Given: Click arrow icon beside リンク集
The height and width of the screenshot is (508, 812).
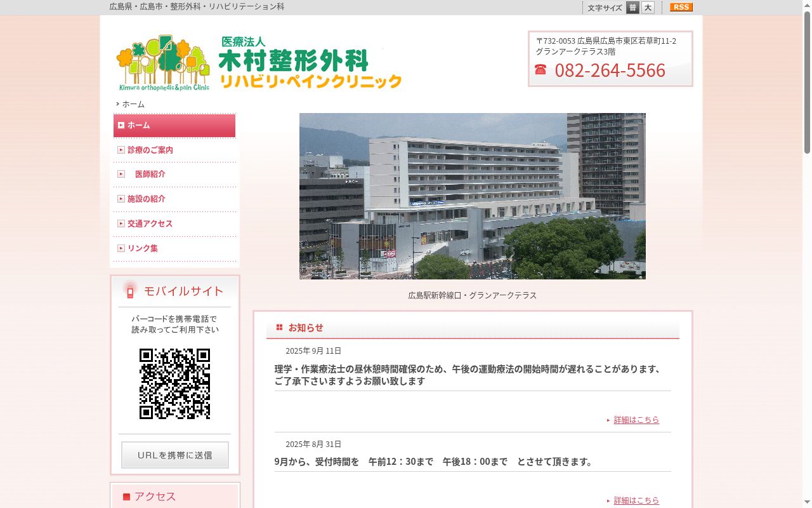Looking at the screenshot, I should pyautogui.click(x=121, y=248).
